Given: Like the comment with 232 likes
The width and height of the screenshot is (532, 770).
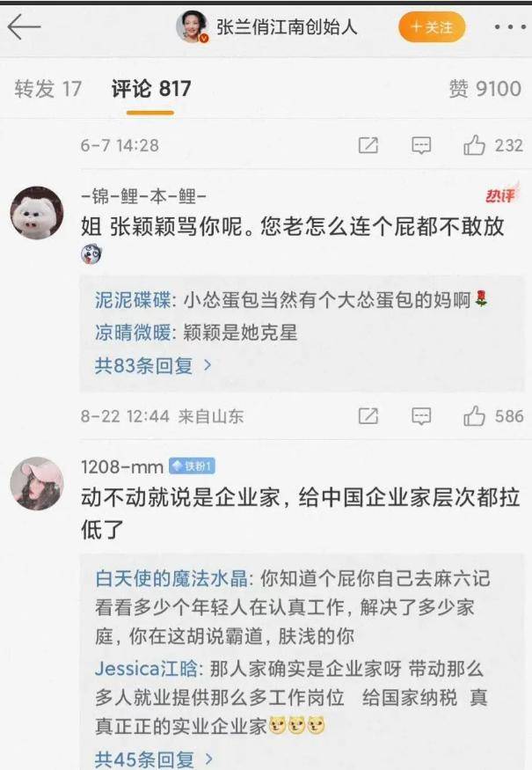Looking at the screenshot, I should (x=474, y=145).
